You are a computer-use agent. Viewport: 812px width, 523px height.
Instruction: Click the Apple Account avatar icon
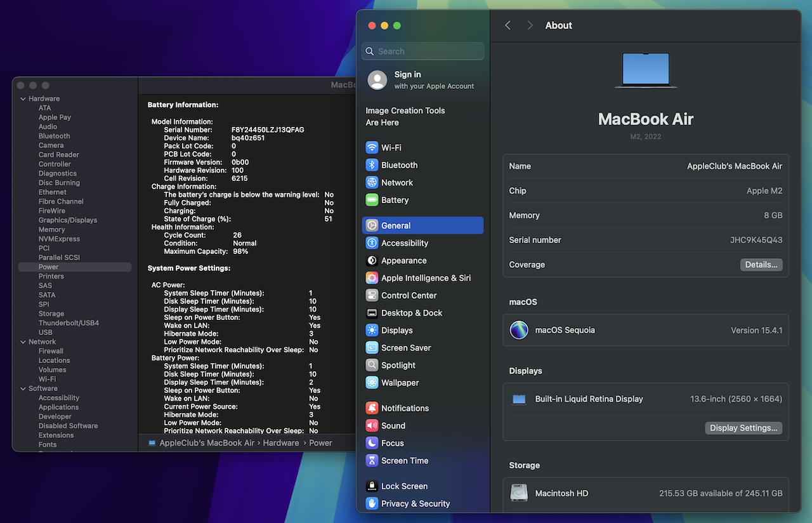point(377,80)
